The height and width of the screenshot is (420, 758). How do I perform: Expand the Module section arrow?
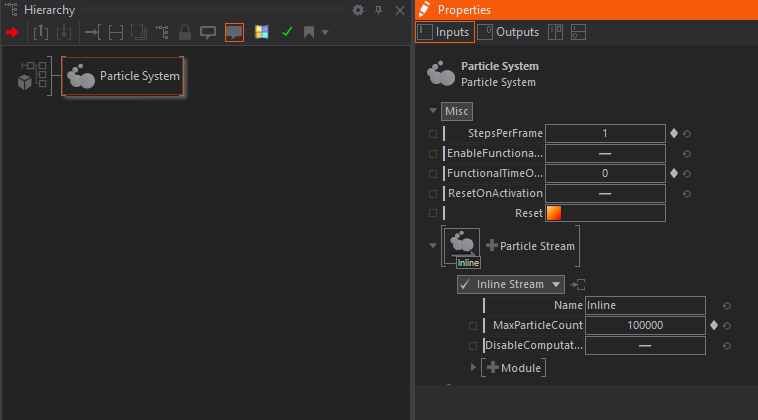click(x=474, y=368)
